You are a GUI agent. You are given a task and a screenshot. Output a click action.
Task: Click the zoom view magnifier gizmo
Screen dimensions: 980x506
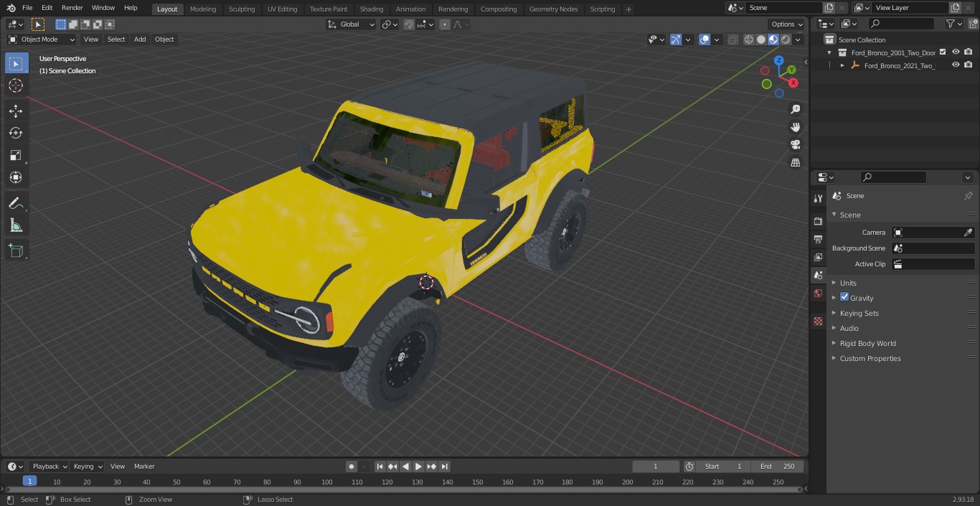795,109
